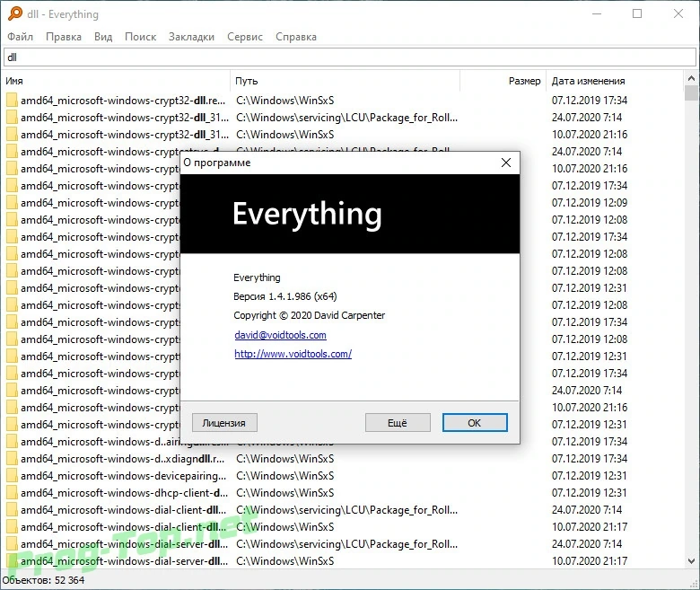Click the Everything app icon in title bar

[x=14, y=13]
